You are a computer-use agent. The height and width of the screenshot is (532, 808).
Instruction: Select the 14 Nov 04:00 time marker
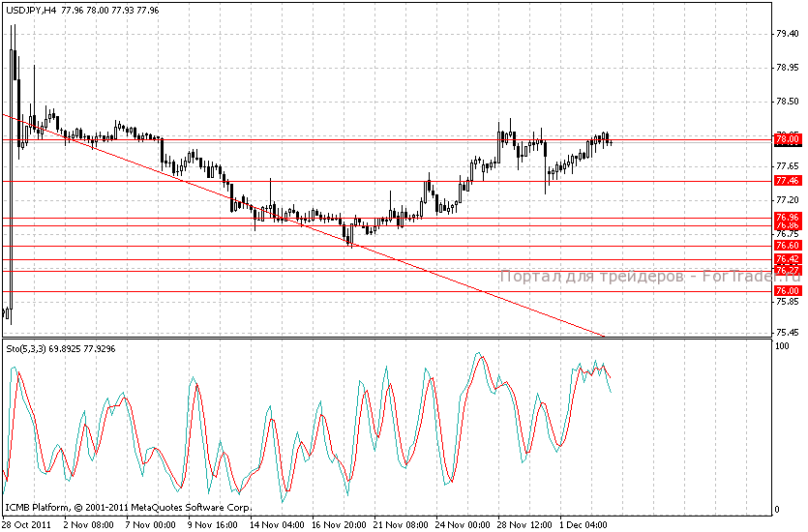coord(276,524)
